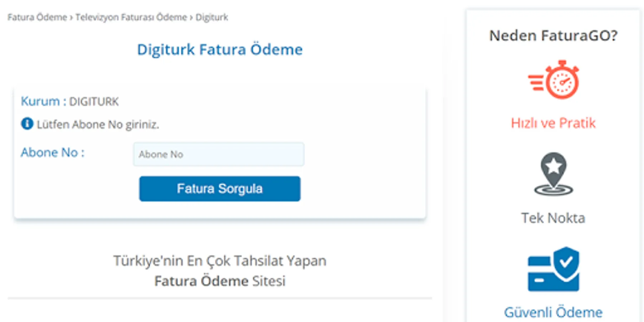The image size is (644, 322).
Task: Select the Tek Nokta label
Action: [553, 218]
